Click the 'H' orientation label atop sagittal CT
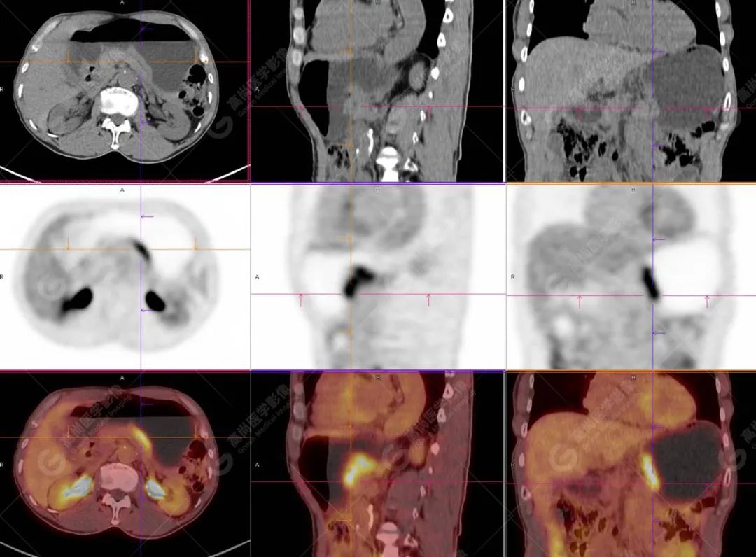 click(x=377, y=3)
